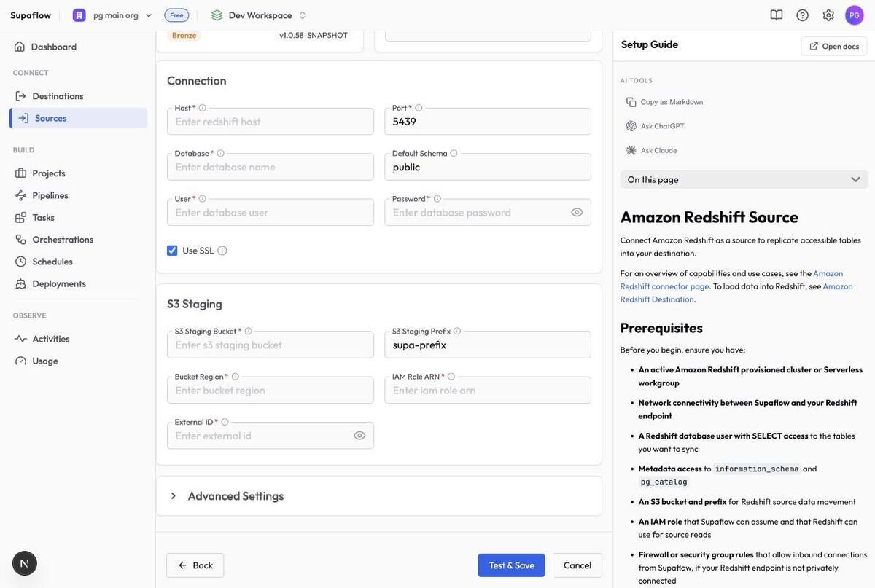875x588 pixels.
Task: Click the S3 Staging Bucket input field
Action: (x=271, y=345)
